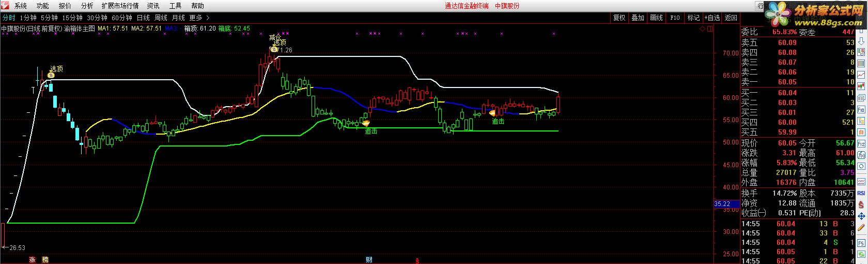Click the small diamond icon below 返回

pos(702,29)
